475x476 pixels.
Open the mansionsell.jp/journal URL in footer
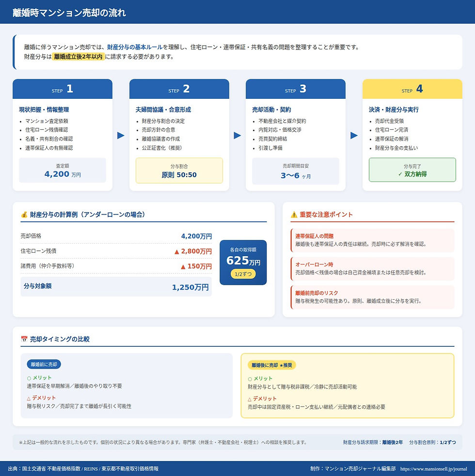[434, 469]
